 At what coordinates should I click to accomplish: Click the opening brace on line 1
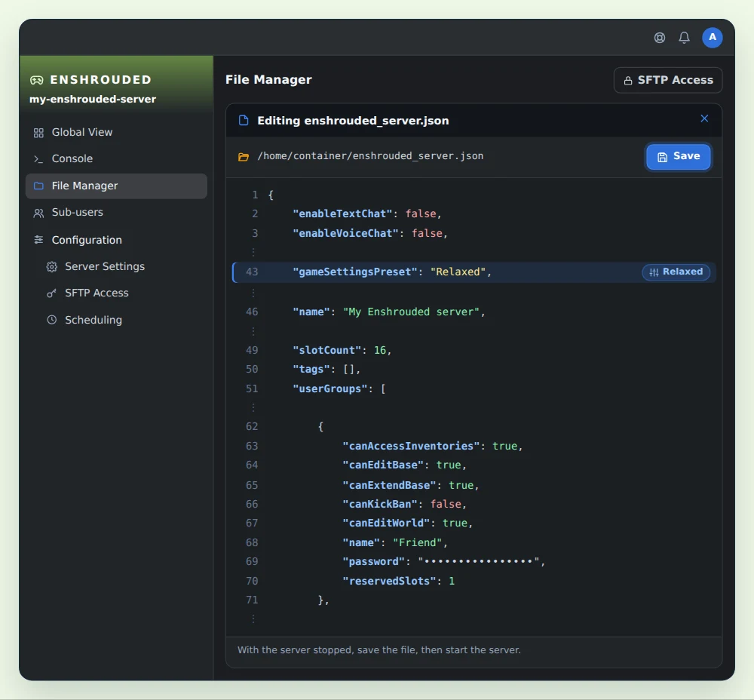click(x=271, y=195)
